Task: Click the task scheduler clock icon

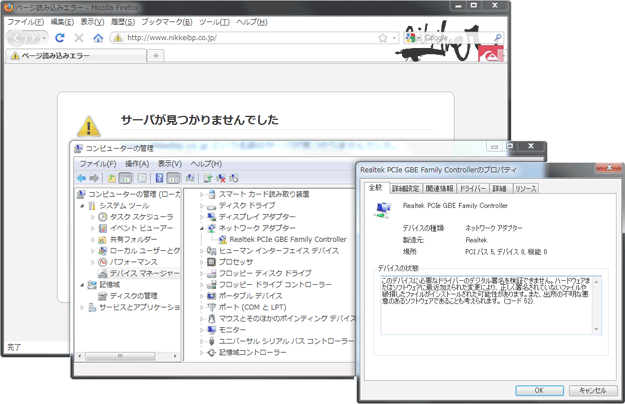Action: pos(103,217)
